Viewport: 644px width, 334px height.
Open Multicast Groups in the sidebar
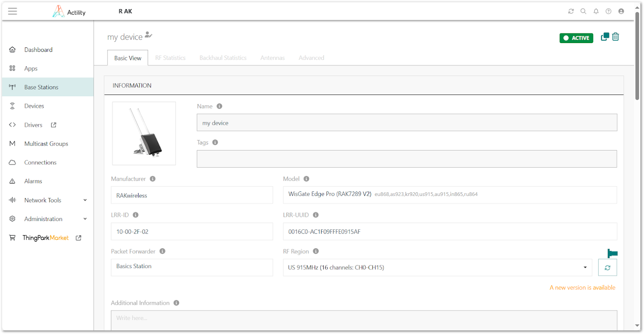(x=46, y=144)
